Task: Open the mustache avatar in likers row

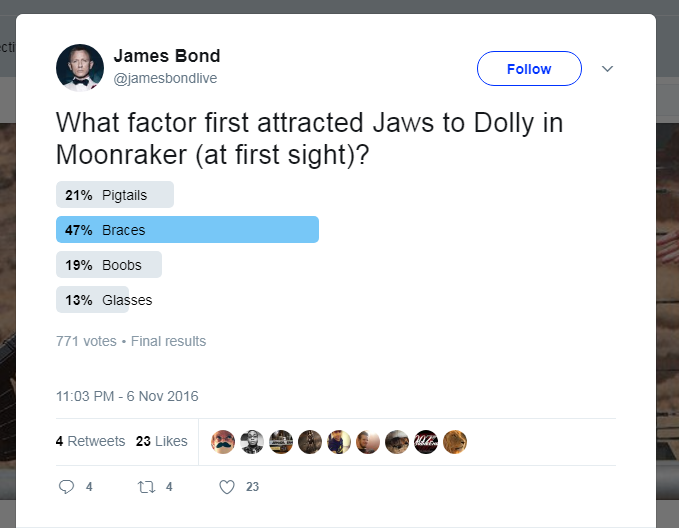Action: click(223, 442)
